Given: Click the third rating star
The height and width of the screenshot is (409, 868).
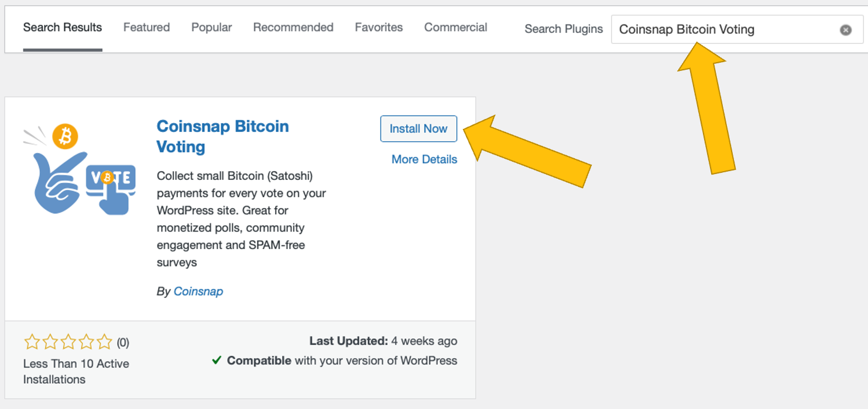Looking at the screenshot, I should (68, 342).
